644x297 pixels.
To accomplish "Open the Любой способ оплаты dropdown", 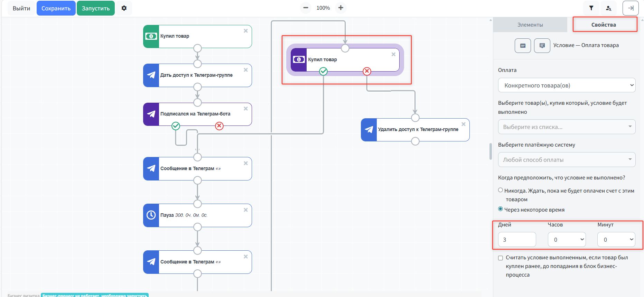I will [567, 160].
